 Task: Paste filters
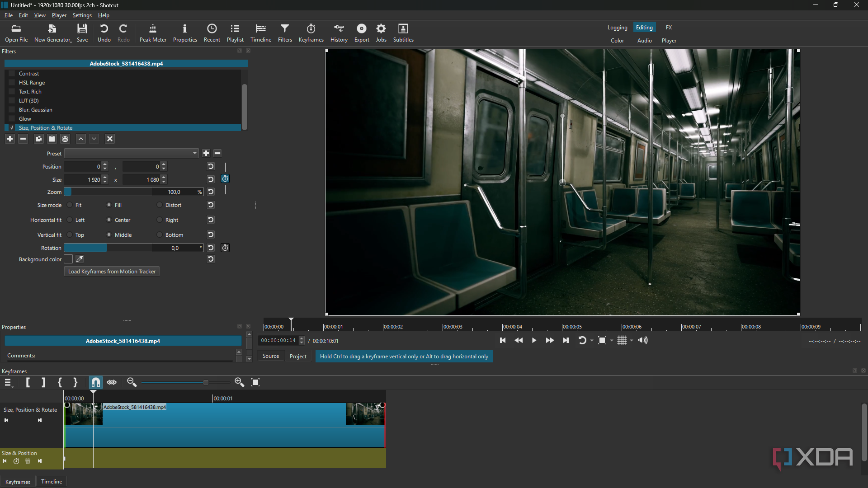[52, 139]
